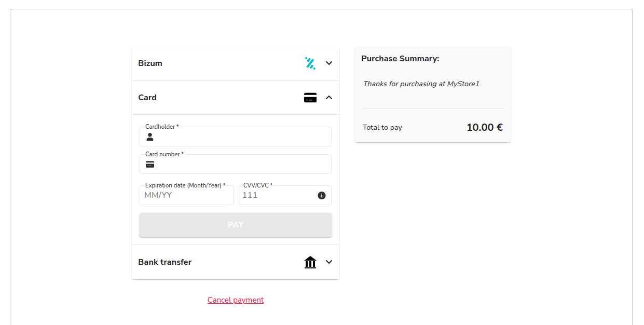
Task: Click the Cancel payment link
Action: [236, 300]
